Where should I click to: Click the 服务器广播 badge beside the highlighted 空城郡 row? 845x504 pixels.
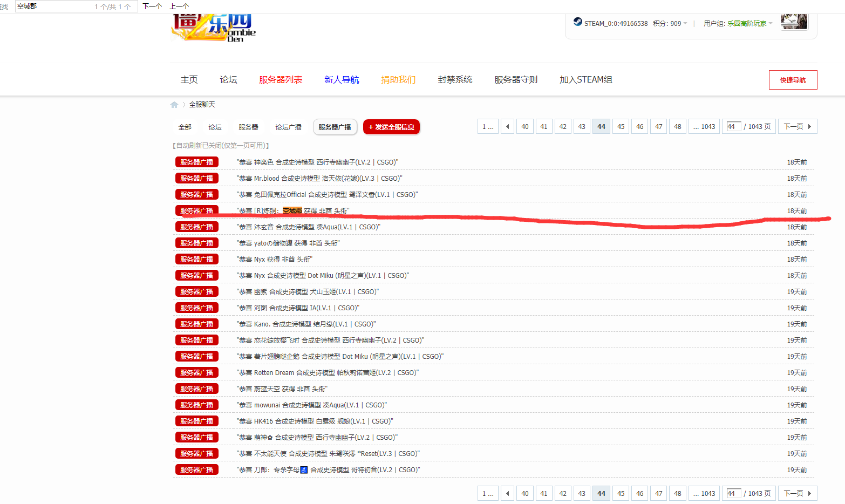196,210
